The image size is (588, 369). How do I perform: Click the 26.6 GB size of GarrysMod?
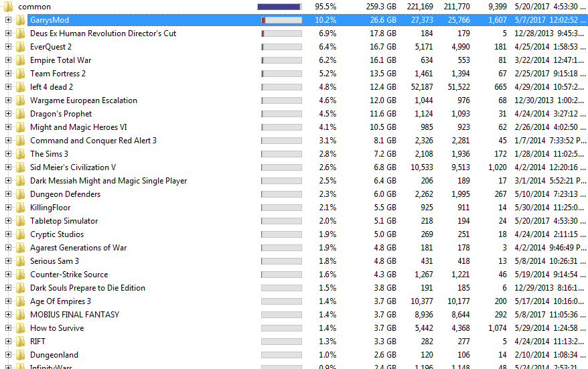coord(383,20)
